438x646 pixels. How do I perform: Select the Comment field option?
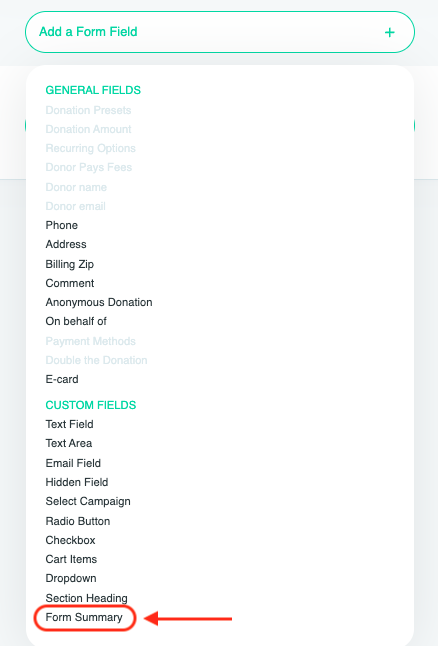pyautogui.click(x=70, y=283)
